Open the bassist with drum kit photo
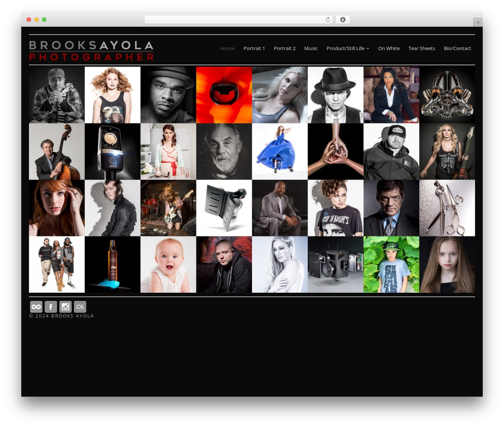 pyautogui.click(x=168, y=208)
